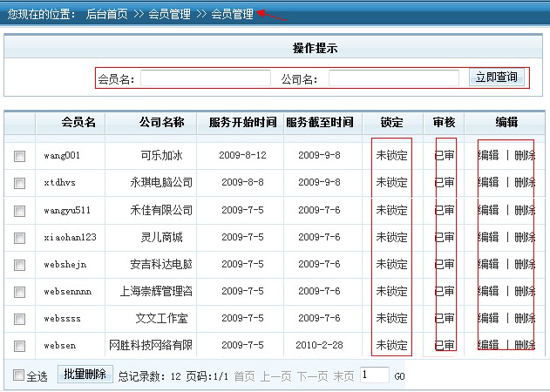Click the 服务开始时间 column header
The width and height of the screenshot is (550, 392).
point(242,122)
